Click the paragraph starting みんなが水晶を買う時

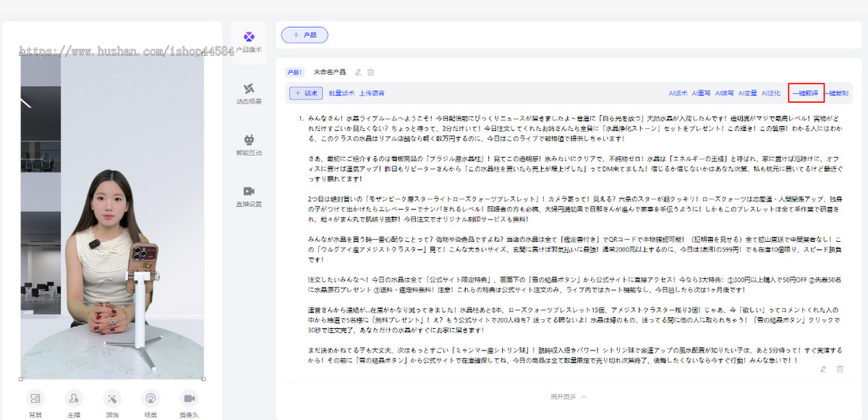coord(574,248)
